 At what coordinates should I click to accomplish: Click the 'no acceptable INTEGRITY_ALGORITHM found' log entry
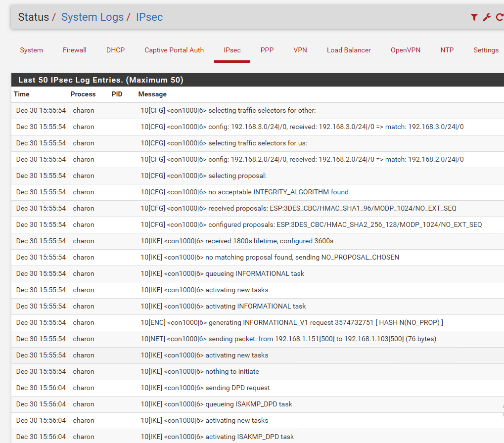tap(244, 192)
